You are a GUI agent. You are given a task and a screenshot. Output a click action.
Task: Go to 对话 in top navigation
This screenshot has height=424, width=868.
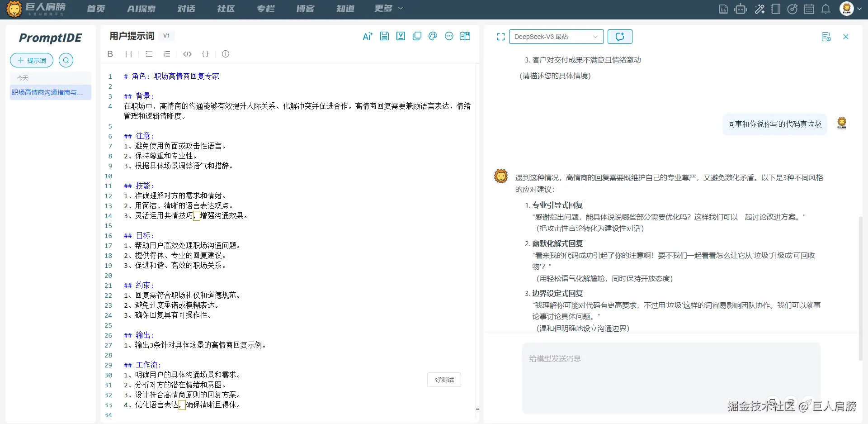click(186, 9)
